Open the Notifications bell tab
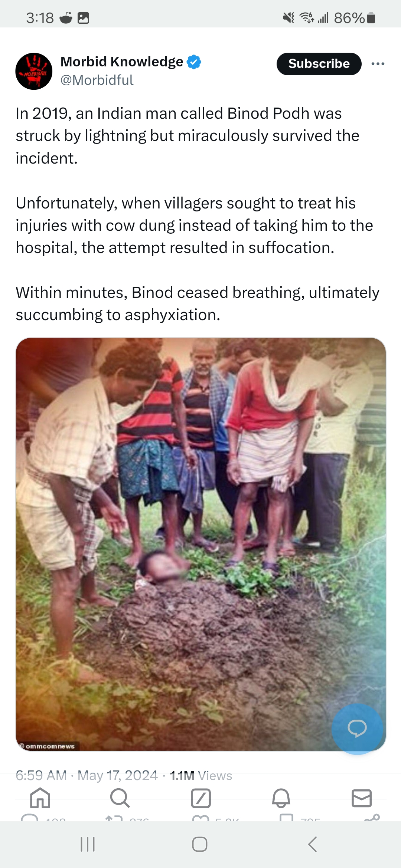This screenshot has width=401, height=868. point(281,798)
